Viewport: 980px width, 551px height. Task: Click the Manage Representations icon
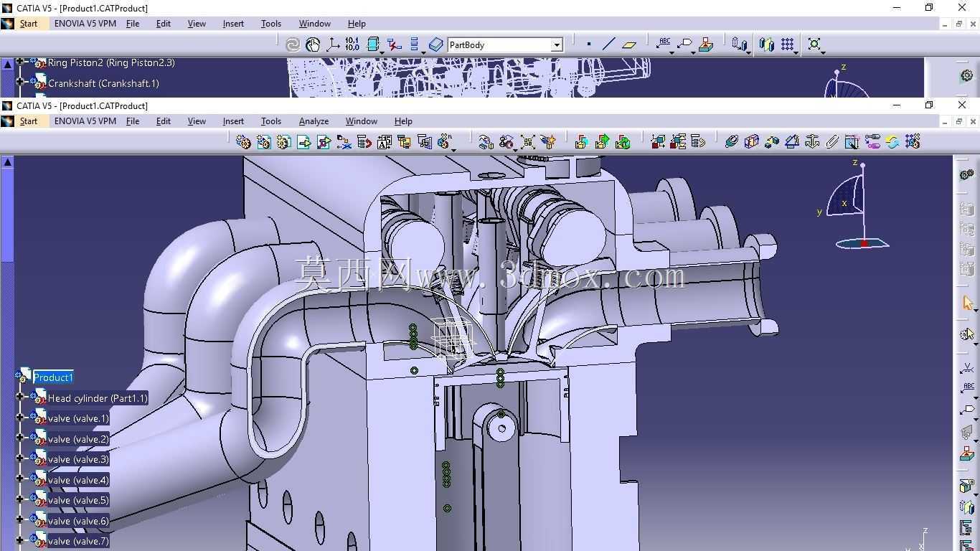[424, 141]
